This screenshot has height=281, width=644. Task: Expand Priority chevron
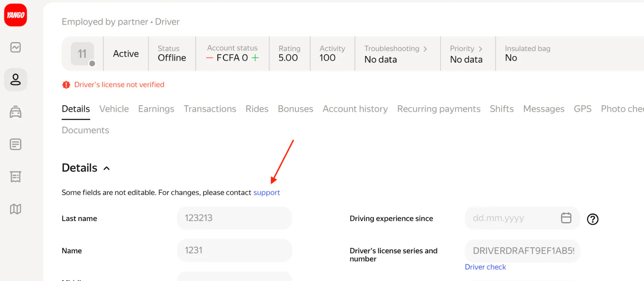480,49
